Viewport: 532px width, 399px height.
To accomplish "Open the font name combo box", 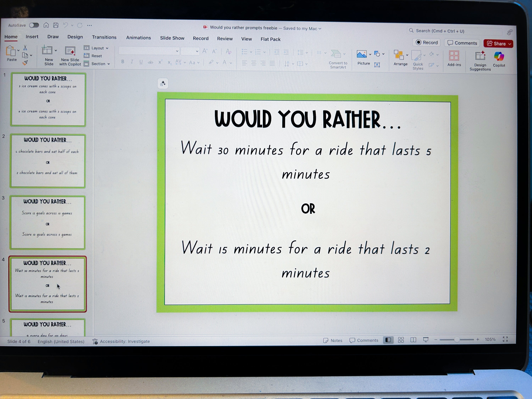I will click(x=149, y=51).
